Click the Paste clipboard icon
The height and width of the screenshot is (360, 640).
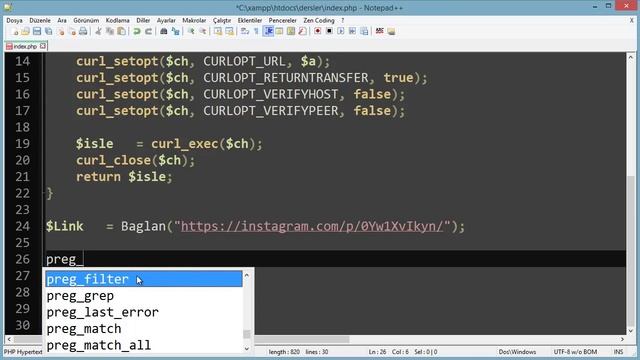point(121,31)
